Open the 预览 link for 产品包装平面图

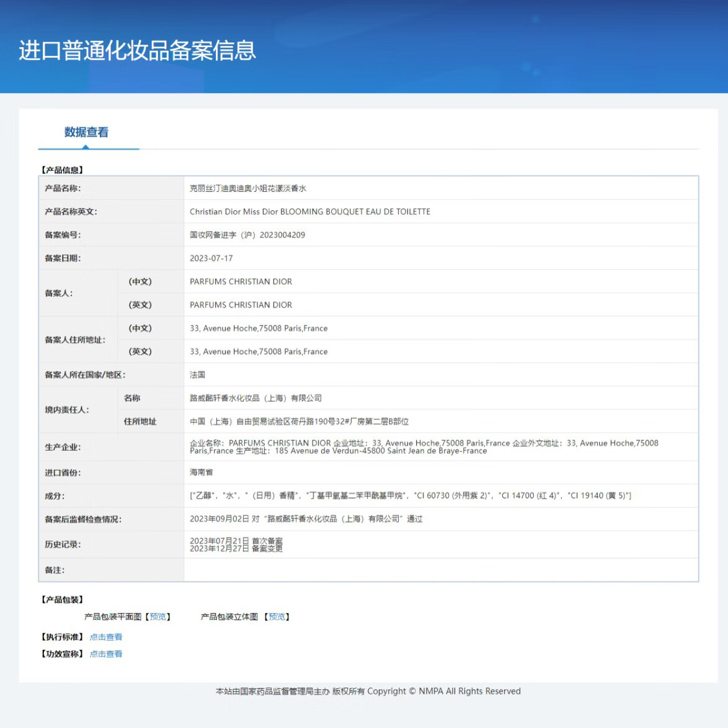[156, 616]
